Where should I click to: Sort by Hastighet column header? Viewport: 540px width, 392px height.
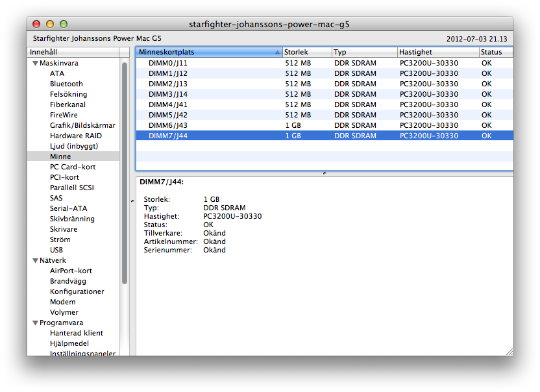[438, 52]
